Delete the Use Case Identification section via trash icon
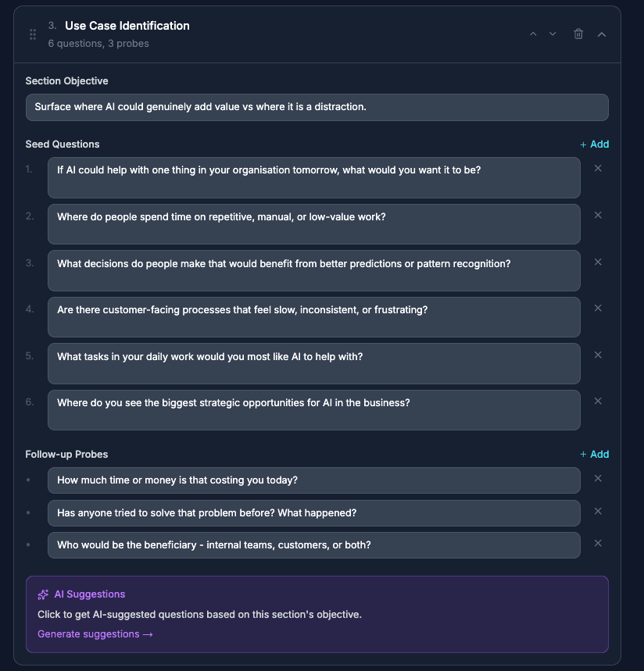Viewport: 644px width, 671px height. (x=578, y=34)
